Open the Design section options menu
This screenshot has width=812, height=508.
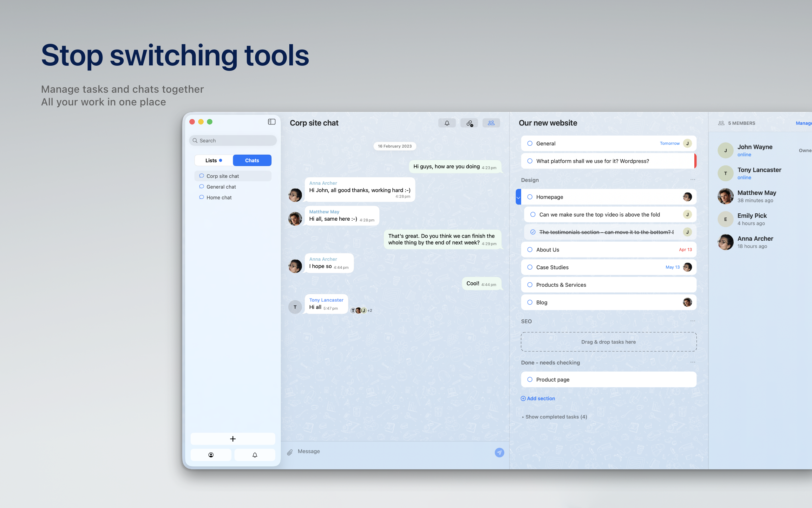(692, 180)
